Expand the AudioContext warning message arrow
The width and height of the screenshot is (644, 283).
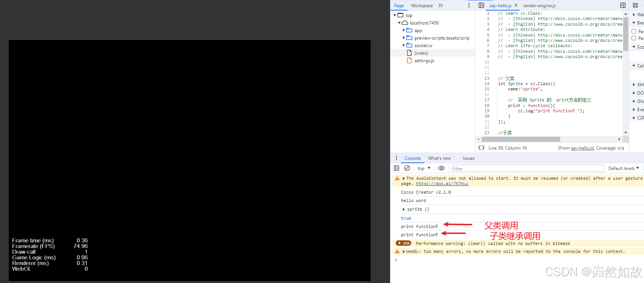coord(404,178)
